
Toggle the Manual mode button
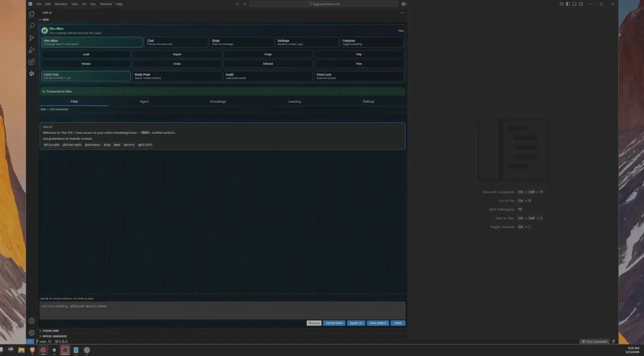(x=314, y=323)
